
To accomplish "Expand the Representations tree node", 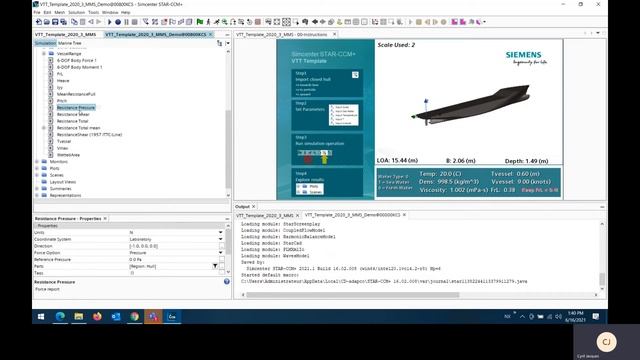I will point(37,196).
